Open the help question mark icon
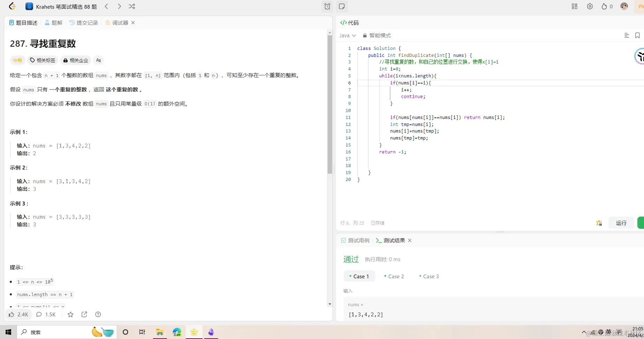This screenshot has height=339, width=644. [x=98, y=315]
